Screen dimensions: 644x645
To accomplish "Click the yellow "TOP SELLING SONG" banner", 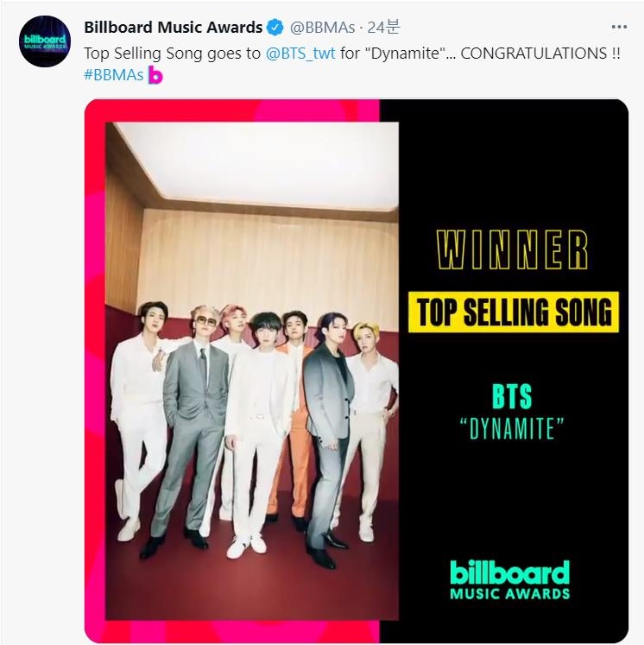I will pos(514,312).
